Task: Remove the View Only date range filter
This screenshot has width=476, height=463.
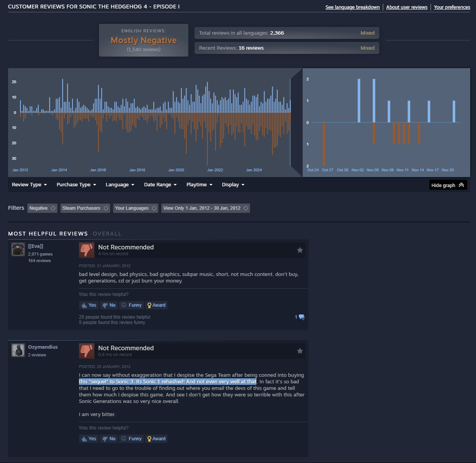Action: pos(246,208)
